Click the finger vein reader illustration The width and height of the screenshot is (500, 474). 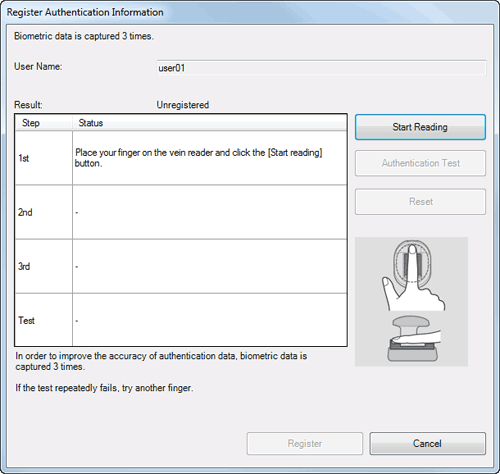[x=411, y=302]
